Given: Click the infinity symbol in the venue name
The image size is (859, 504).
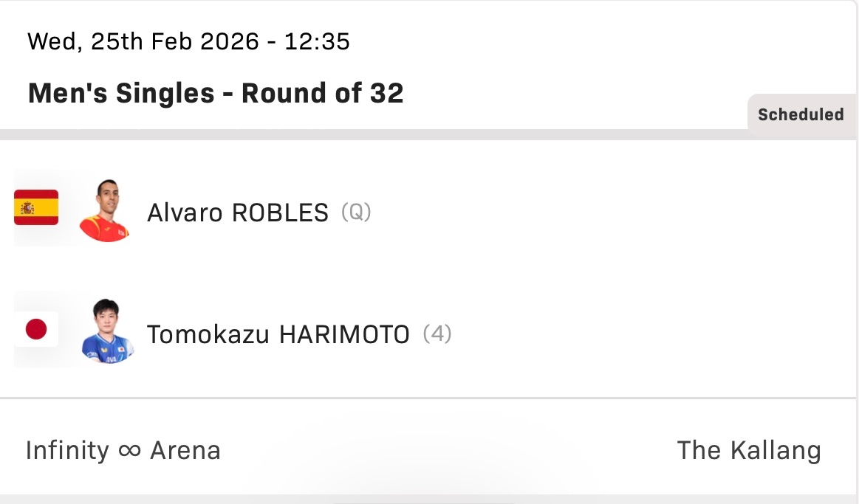Looking at the screenshot, I should [x=129, y=450].
